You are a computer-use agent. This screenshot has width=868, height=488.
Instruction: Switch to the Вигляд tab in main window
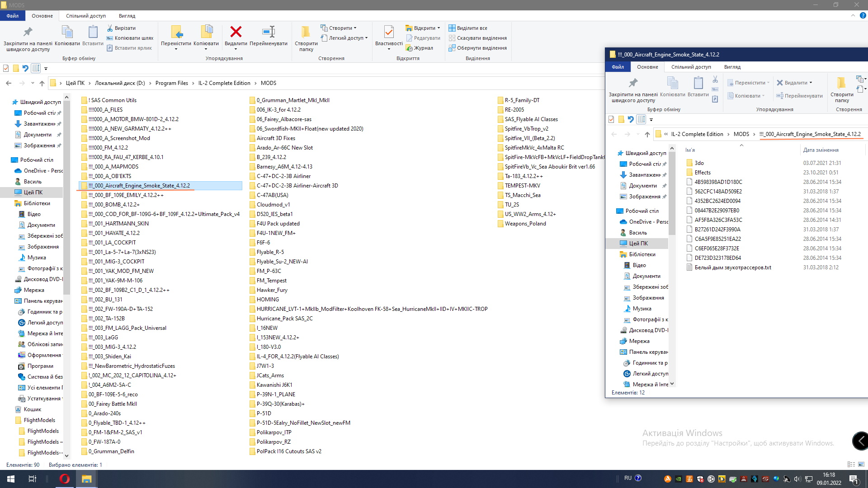coord(127,16)
